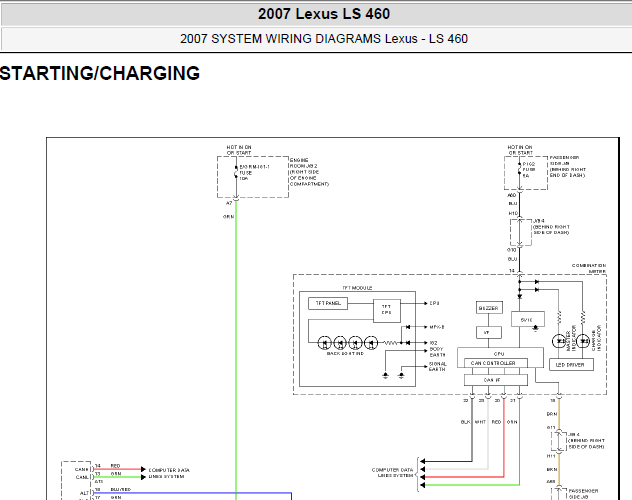
Task: Click the 'CPU' label in combination meter
Action: tap(499, 354)
